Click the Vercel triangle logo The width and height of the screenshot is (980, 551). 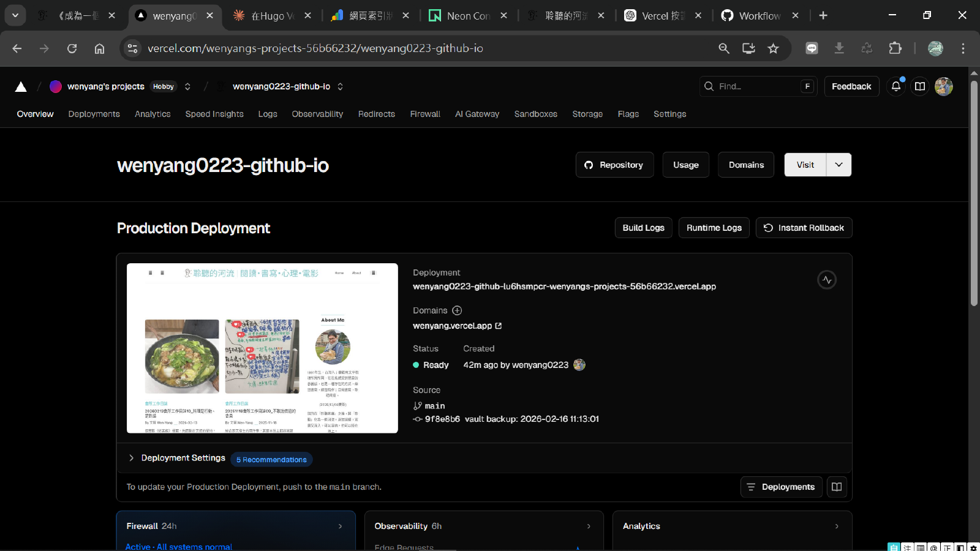tap(21, 87)
